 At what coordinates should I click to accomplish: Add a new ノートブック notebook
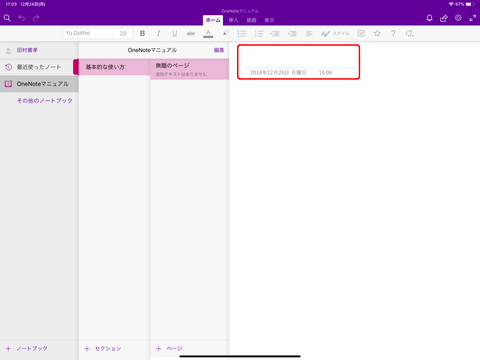click(27, 349)
